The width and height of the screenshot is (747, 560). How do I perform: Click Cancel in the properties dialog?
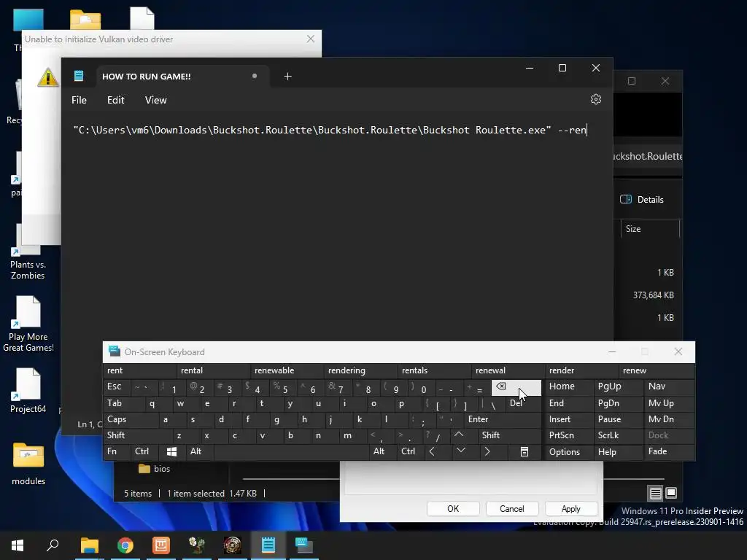512,508
